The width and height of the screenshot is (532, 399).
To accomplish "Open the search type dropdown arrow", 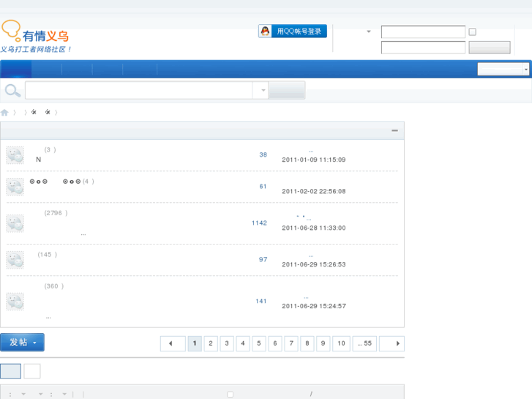I will [263, 90].
